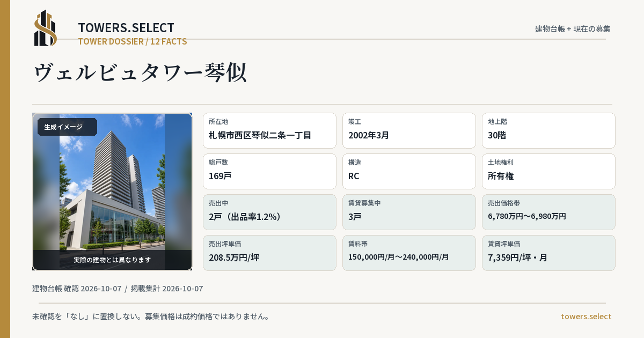Screen dimensions: 644x338
Task: Click the 掲載集計 2026-10-07 date
Action: (167, 289)
